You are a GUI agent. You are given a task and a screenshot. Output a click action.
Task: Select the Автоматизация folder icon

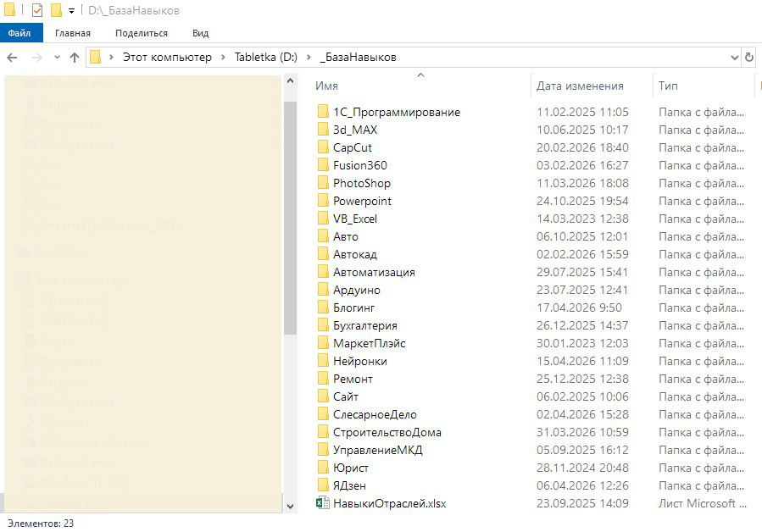tap(323, 272)
